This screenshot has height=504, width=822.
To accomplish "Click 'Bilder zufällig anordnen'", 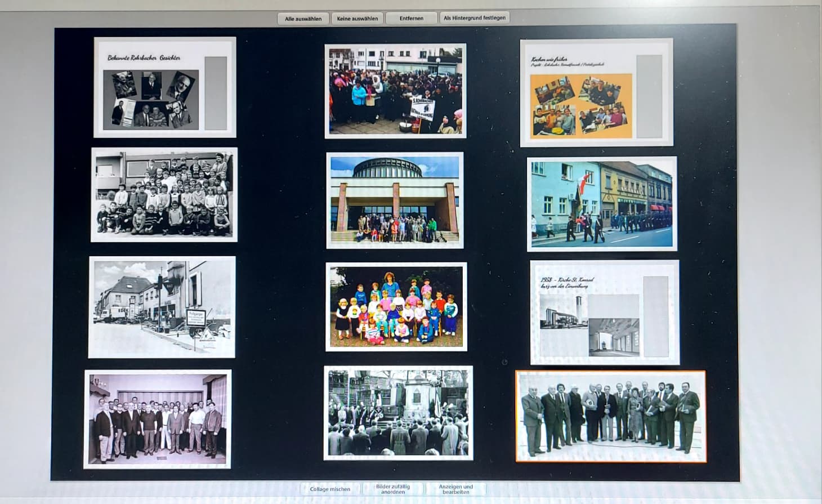I will [392, 489].
